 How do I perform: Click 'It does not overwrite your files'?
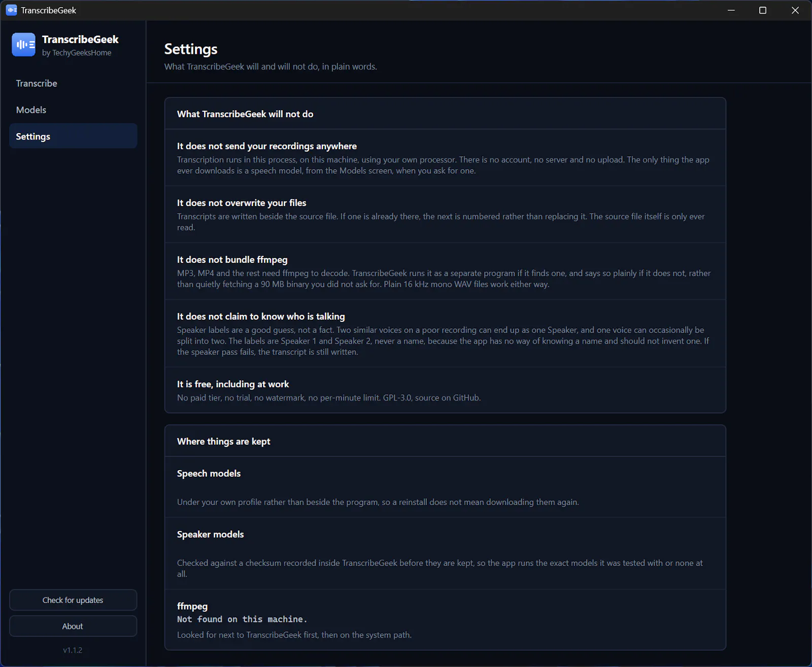(242, 203)
